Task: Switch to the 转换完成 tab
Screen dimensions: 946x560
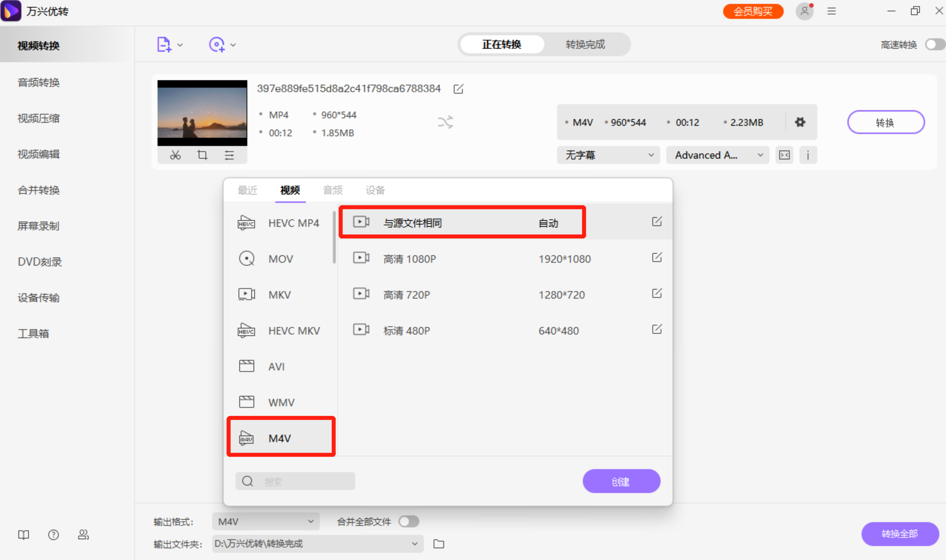Action: click(585, 44)
